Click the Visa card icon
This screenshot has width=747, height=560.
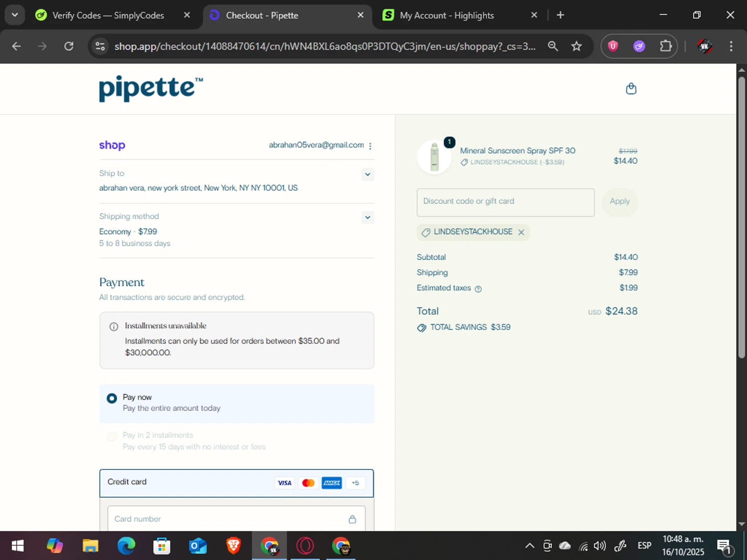284,483
